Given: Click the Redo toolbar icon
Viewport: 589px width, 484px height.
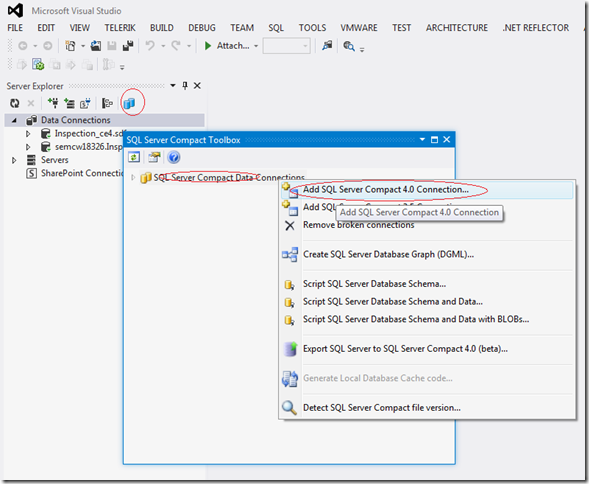Looking at the screenshot, I should [176, 46].
